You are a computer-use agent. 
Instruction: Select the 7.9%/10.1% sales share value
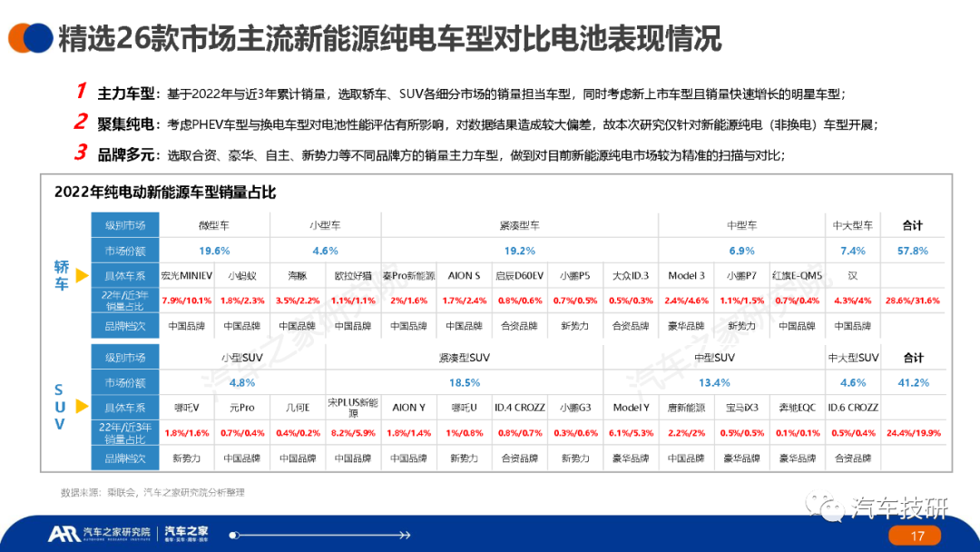pos(186,301)
